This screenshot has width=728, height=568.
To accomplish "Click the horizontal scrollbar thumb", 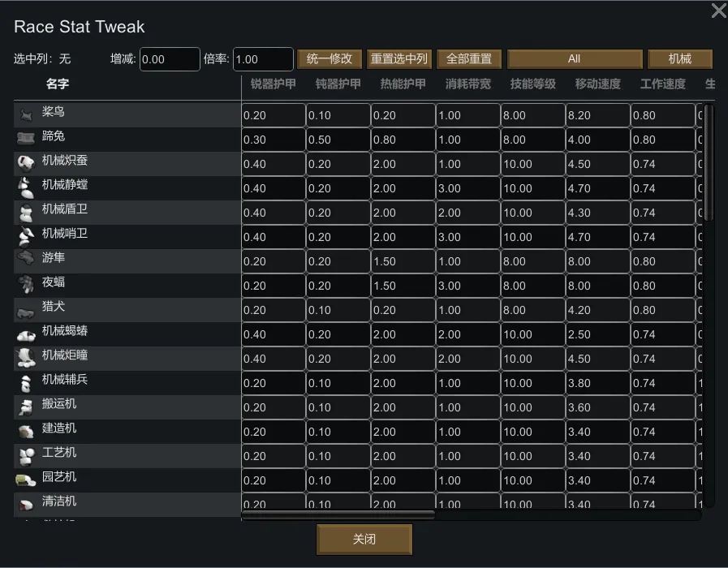I will [x=338, y=514].
